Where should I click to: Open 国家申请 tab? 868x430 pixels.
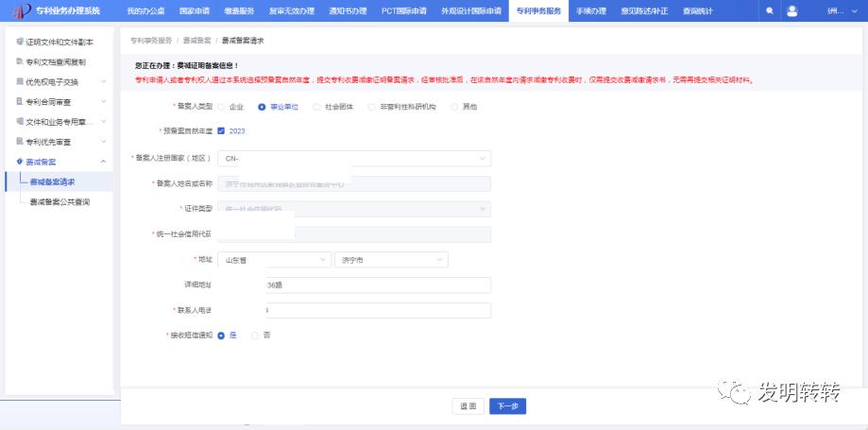pyautogui.click(x=195, y=11)
